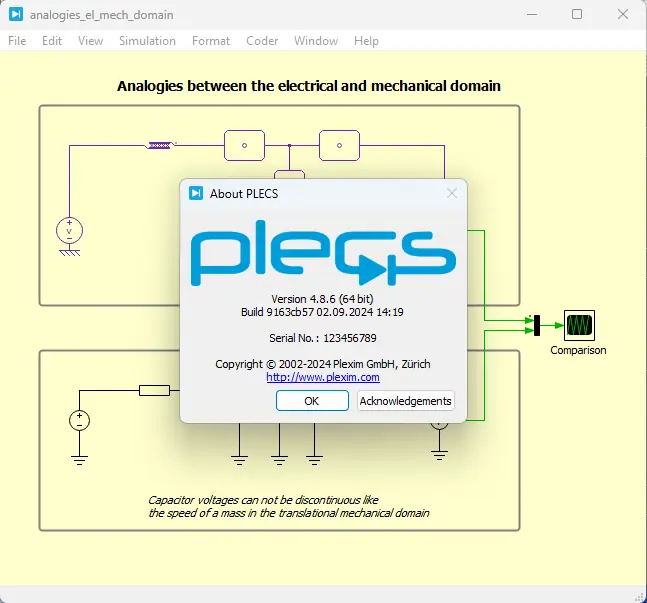Select the Comparison scope block
This screenshot has height=603, width=647.
pyautogui.click(x=579, y=325)
